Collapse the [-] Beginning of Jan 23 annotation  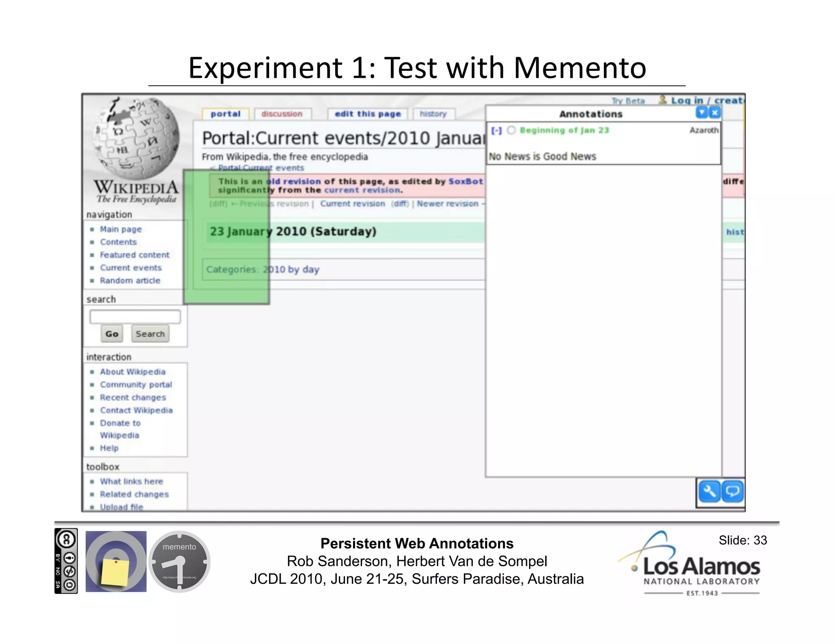(496, 130)
